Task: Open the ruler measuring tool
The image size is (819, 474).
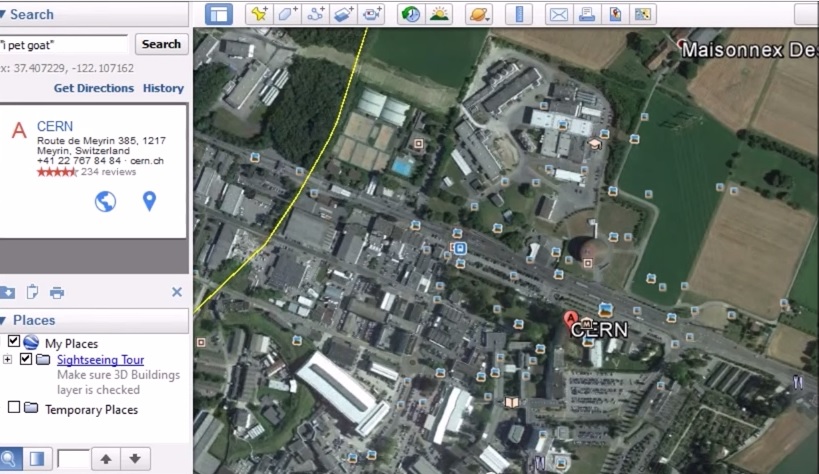Action: (x=519, y=14)
